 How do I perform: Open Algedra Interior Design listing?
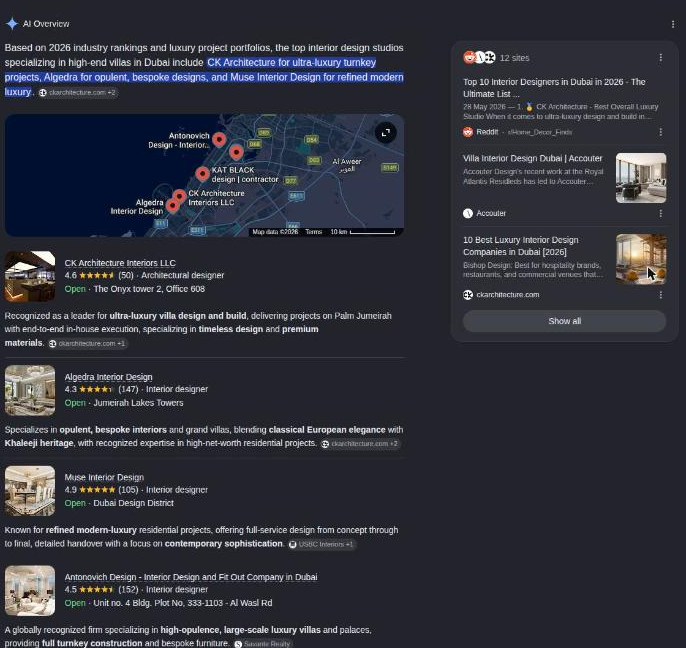click(x=108, y=377)
